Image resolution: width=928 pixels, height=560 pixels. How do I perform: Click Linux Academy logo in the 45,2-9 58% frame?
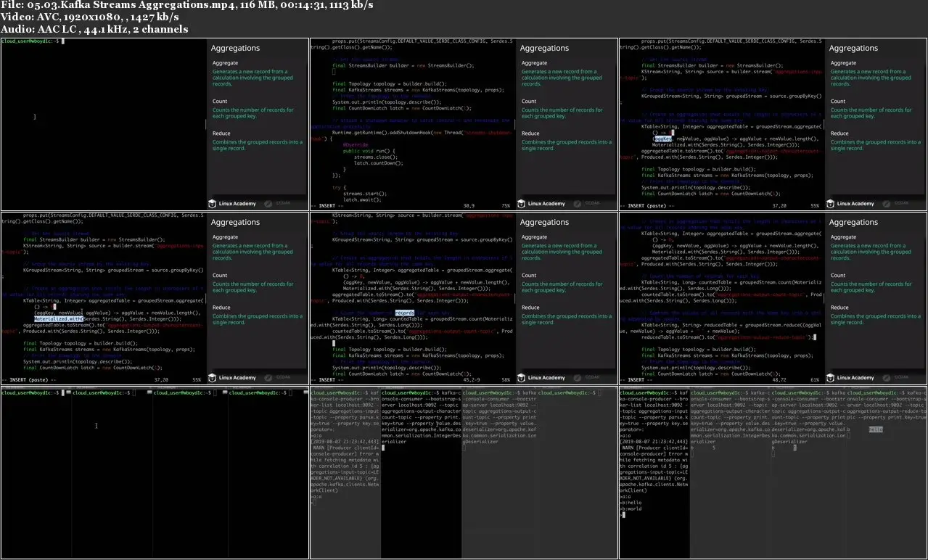(x=541, y=378)
